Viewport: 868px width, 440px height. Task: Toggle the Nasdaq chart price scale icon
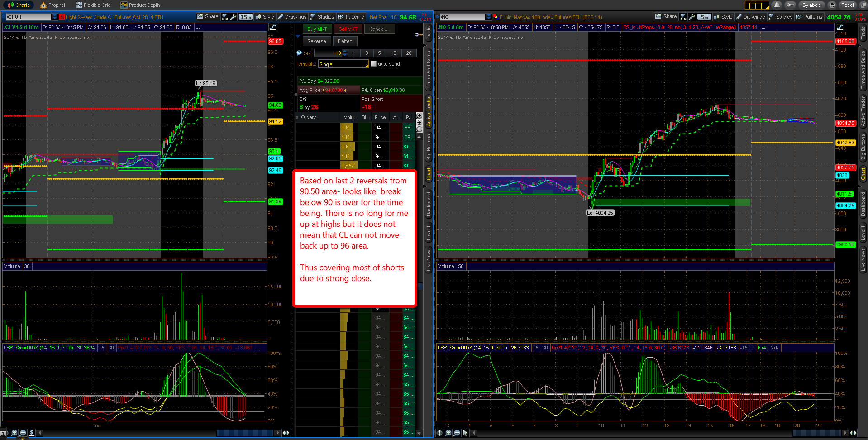click(x=840, y=27)
